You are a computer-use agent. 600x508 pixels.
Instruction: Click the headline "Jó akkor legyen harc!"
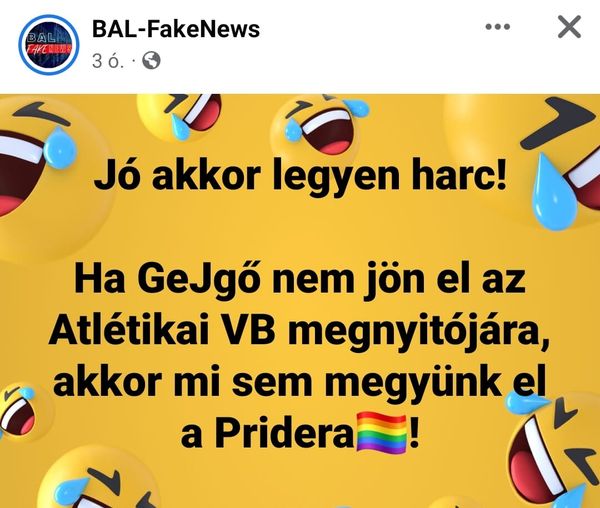(x=300, y=176)
